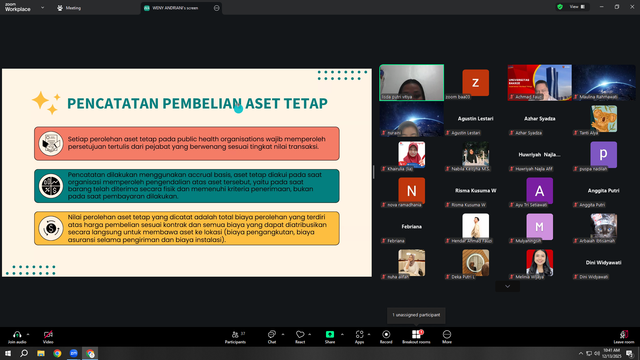Select the Agustin Lestari participant tile
640x360 pixels.
(x=476, y=118)
